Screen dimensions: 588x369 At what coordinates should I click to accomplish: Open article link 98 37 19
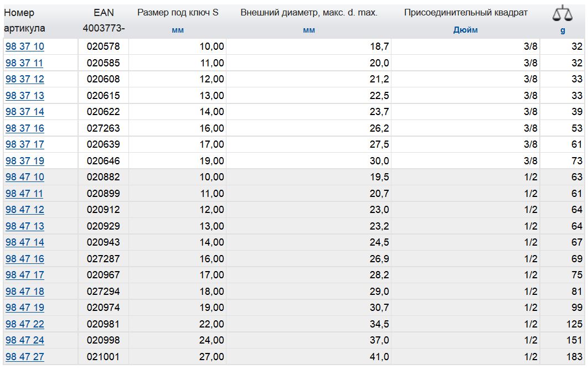25,161
